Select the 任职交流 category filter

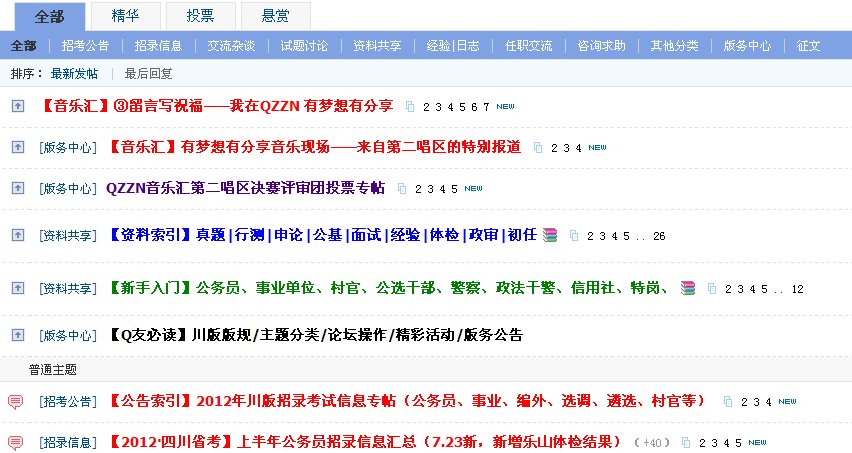coord(528,46)
